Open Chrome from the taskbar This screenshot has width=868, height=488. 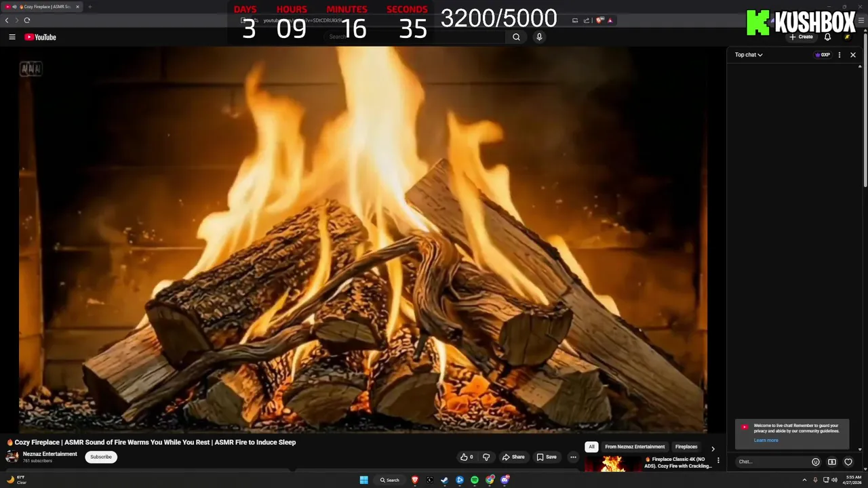point(490,480)
